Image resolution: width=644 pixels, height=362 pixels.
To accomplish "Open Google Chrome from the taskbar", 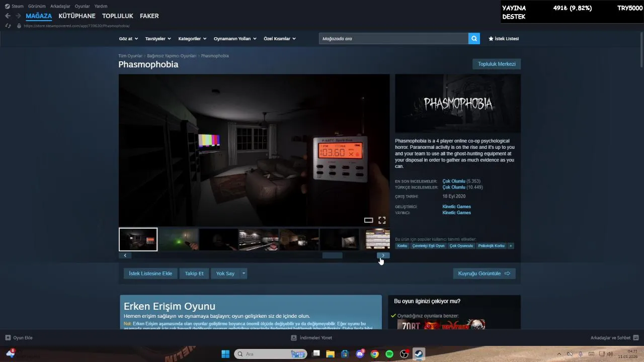I will [x=374, y=354].
